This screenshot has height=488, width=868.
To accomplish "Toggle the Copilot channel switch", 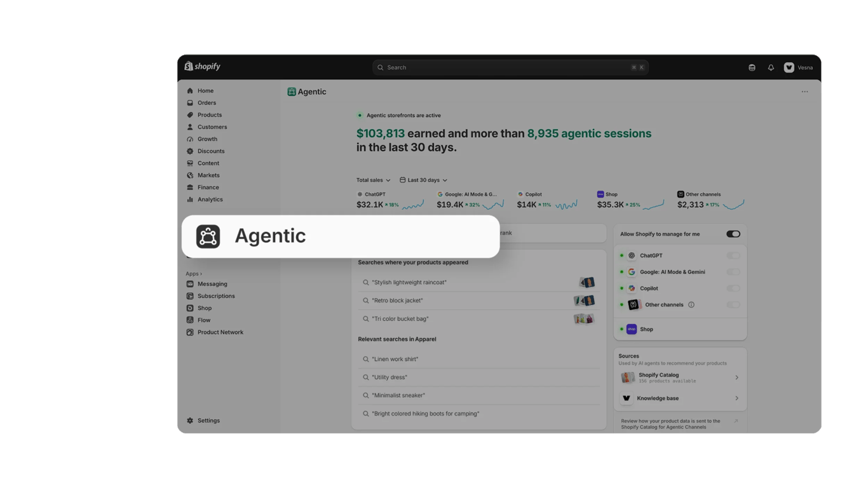I will [x=733, y=288].
